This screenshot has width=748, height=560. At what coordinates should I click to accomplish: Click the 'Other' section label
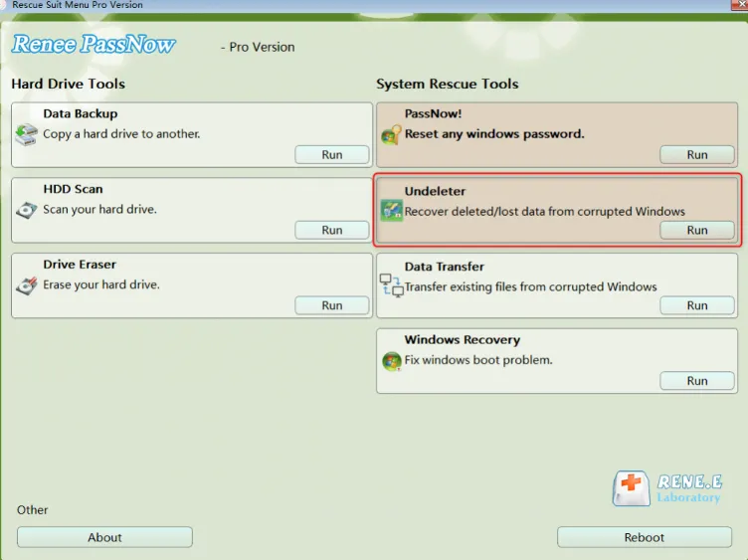[x=33, y=510]
